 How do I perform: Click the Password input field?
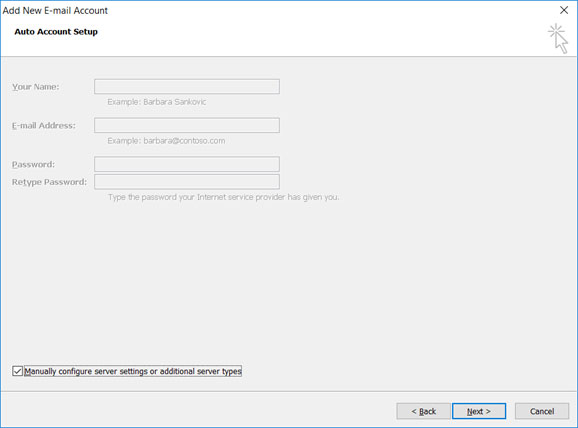[187, 164]
